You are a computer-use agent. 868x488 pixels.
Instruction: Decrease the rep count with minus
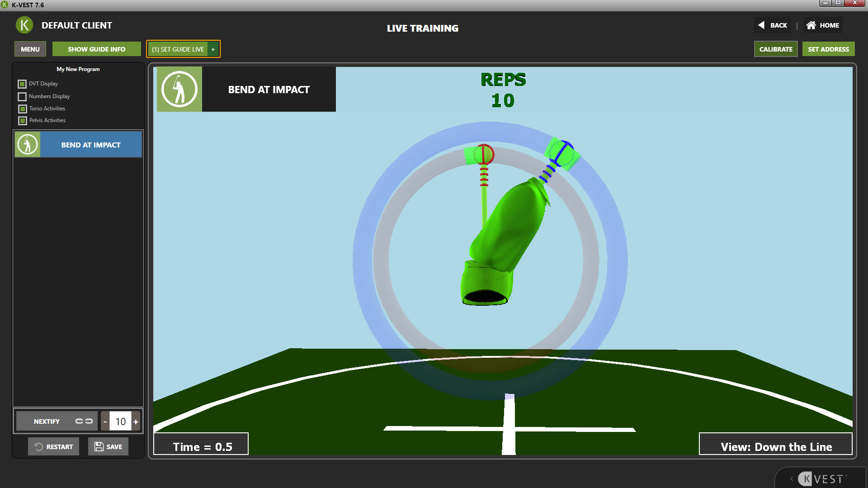pos(105,422)
